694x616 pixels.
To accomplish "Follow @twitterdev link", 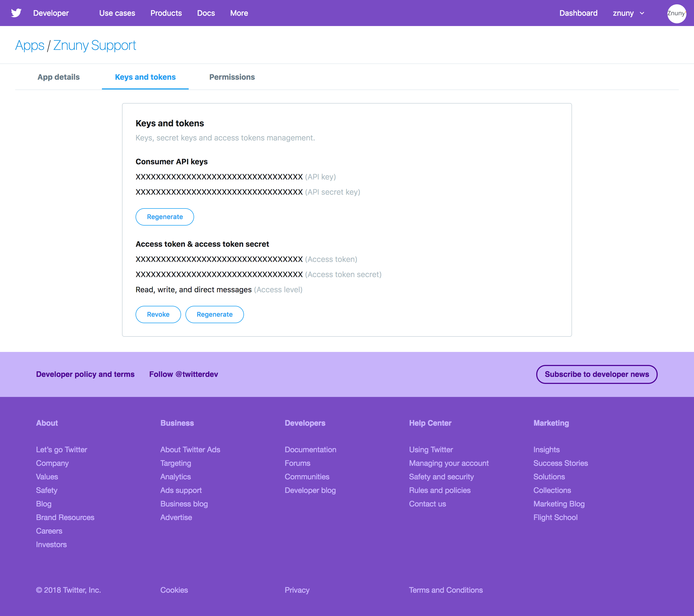I will pos(183,374).
